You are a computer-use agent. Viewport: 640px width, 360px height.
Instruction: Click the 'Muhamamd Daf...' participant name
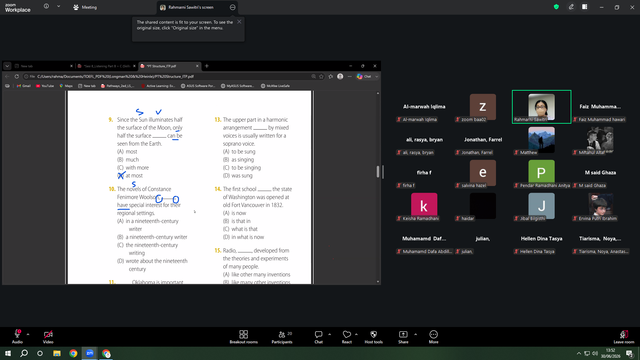pos(424,238)
